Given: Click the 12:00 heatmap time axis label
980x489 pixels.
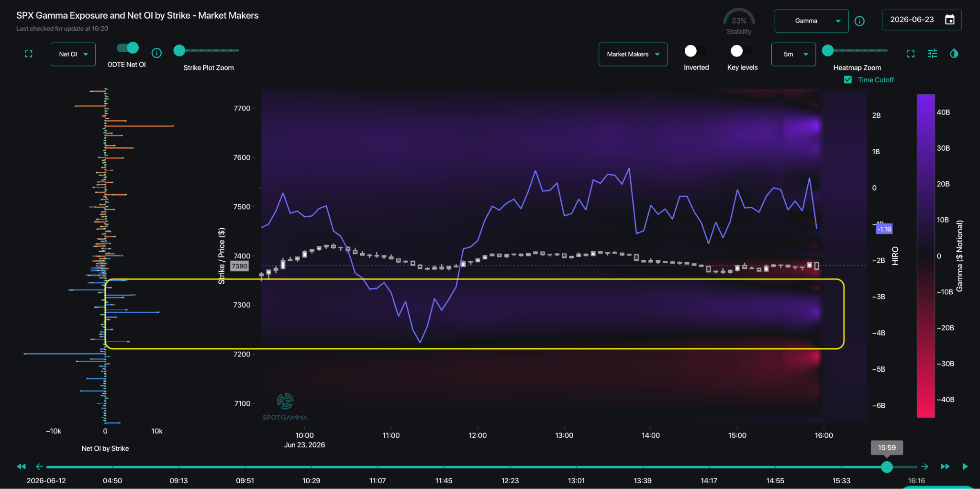Looking at the screenshot, I should point(478,435).
